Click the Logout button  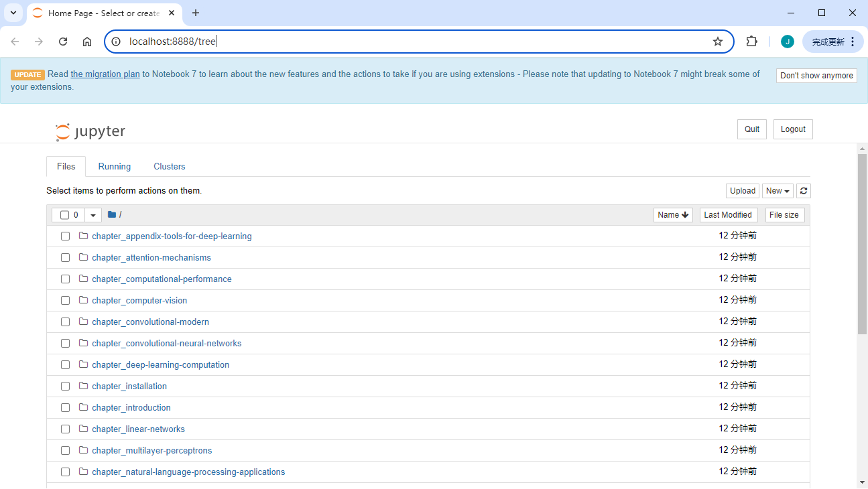coord(793,129)
